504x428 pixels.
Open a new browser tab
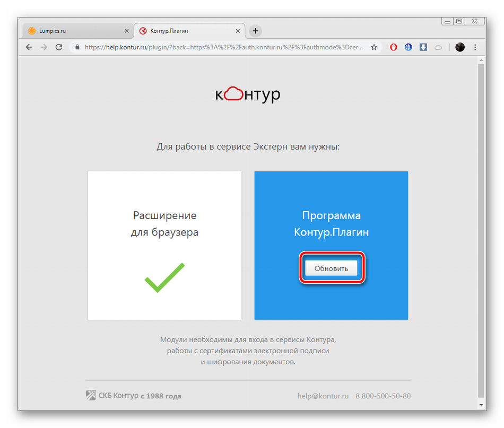[x=255, y=31]
